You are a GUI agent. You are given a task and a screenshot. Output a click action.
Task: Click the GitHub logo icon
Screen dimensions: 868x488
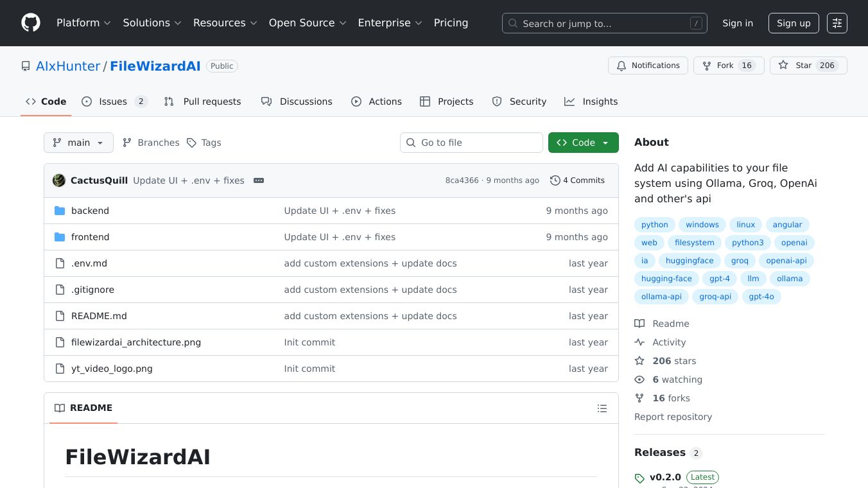tap(31, 23)
